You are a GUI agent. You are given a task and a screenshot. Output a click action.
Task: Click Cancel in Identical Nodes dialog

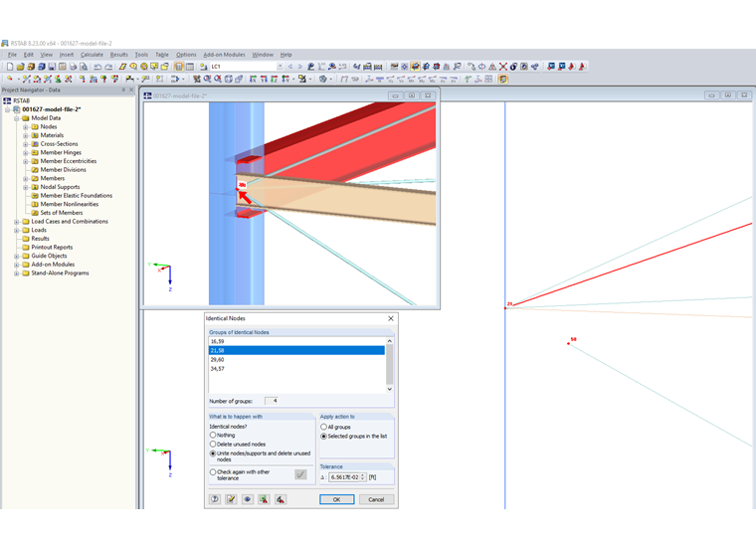[x=376, y=499]
